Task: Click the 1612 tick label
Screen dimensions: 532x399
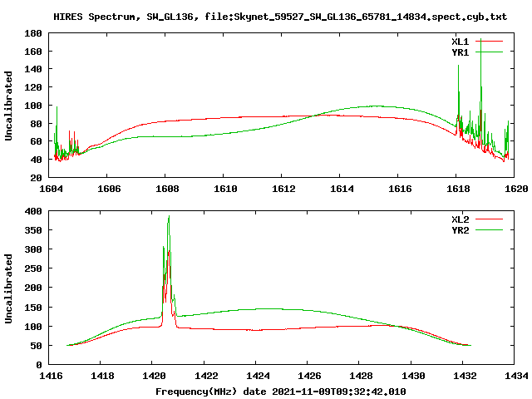Action: (283, 189)
